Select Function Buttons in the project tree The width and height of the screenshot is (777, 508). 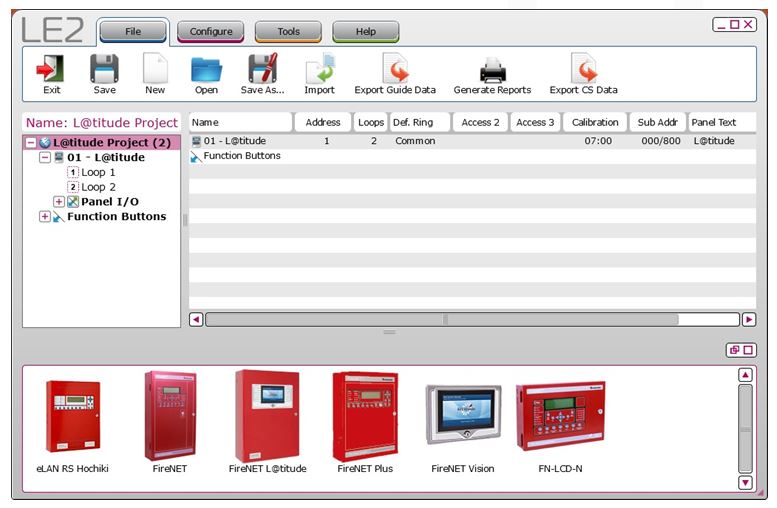[116, 217]
